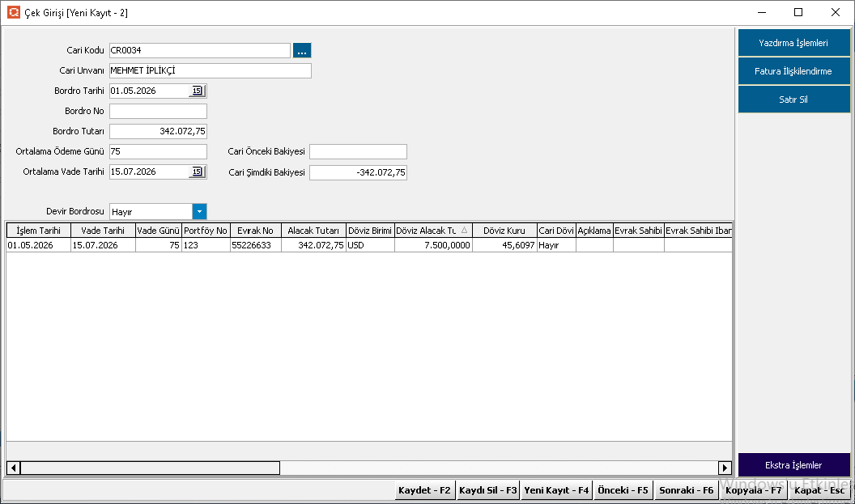The width and height of the screenshot is (855, 504).
Task: Click the Evrak Sahibi column header
Action: click(x=639, y=231)
